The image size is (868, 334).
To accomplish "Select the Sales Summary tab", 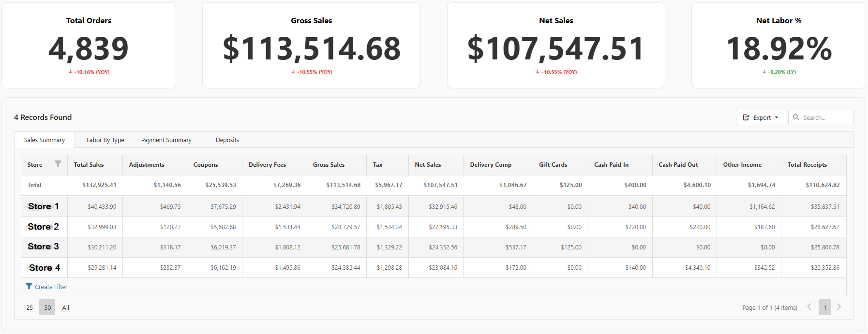I will pyautogui.click(x=45, y=140).
